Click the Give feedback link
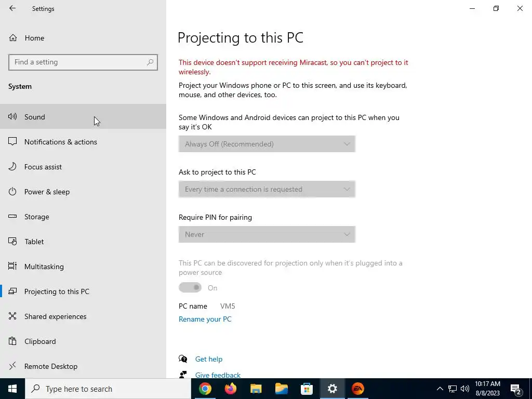 pyautogui.click(x=218, y=375)
